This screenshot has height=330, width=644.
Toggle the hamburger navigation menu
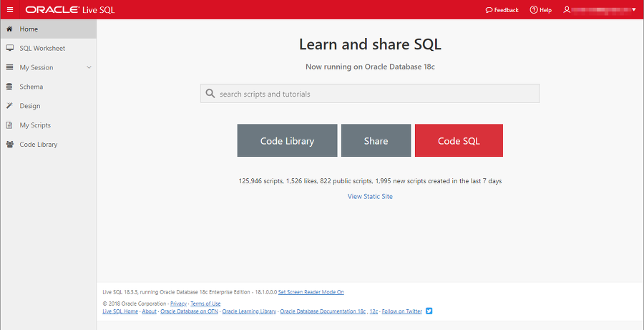(x=10, y=10)
